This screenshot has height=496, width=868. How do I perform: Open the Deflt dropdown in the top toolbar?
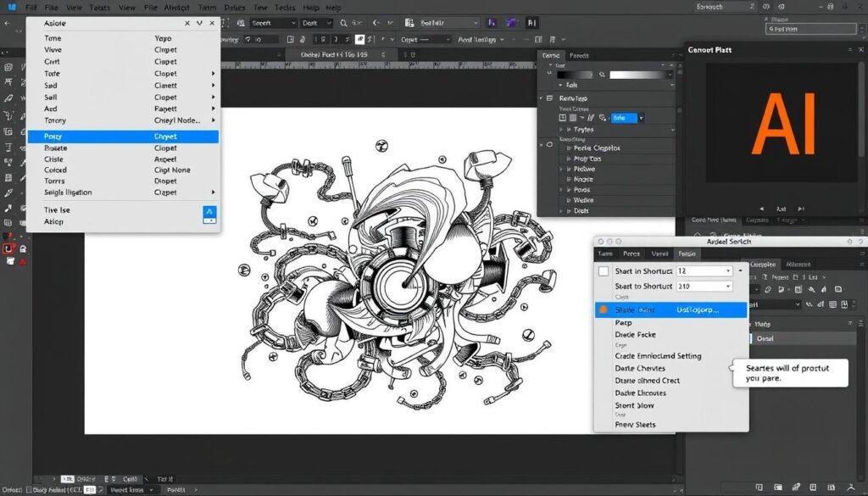[316, 23]
